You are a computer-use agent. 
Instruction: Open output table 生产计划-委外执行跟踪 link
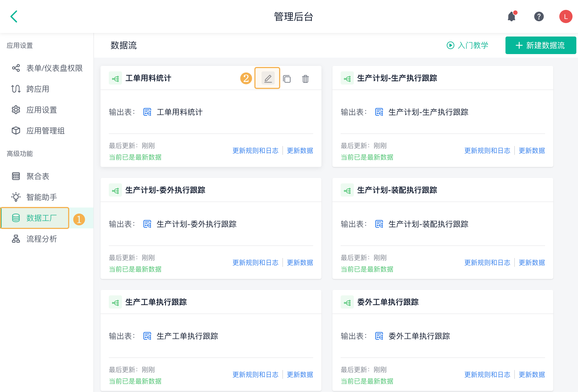(x=196, y=224)
